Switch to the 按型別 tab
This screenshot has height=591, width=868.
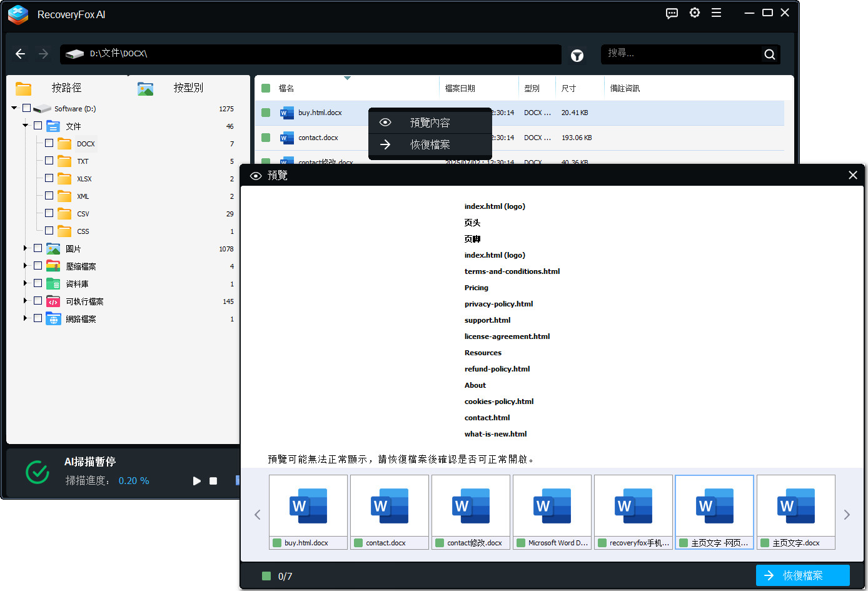(x=188, y=88)
